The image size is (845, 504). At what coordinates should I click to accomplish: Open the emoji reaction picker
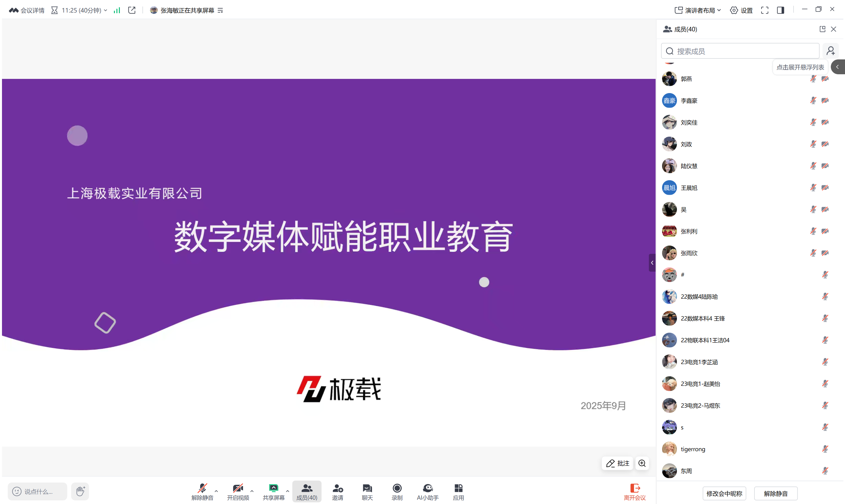(x=17, y=491)
